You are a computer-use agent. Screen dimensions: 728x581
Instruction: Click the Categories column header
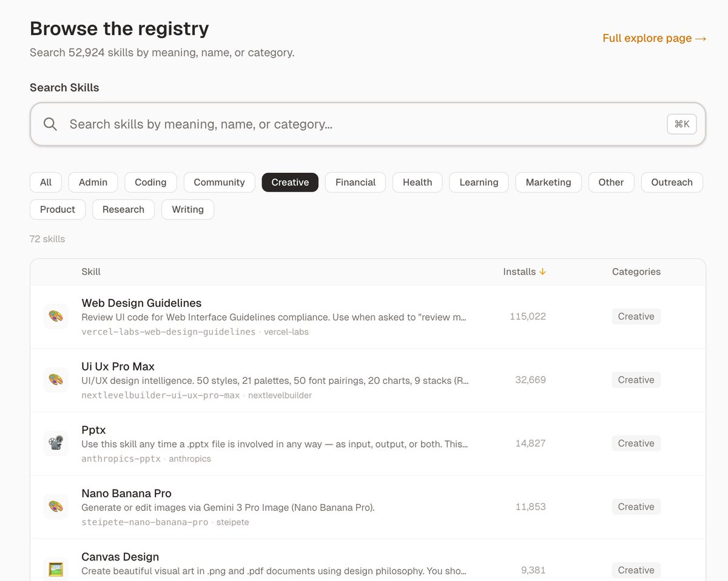(636, 272)
